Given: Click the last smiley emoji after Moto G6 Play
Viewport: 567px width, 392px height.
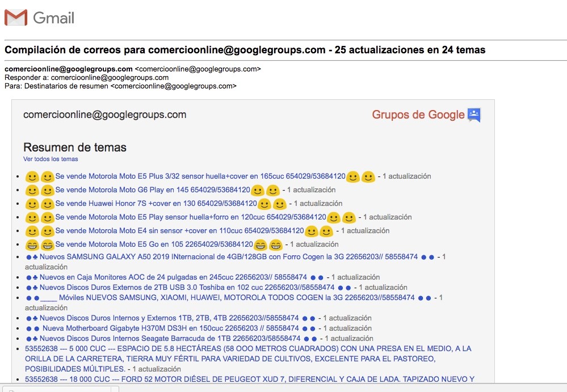Looking at the screenshot, I should [273, 191].
